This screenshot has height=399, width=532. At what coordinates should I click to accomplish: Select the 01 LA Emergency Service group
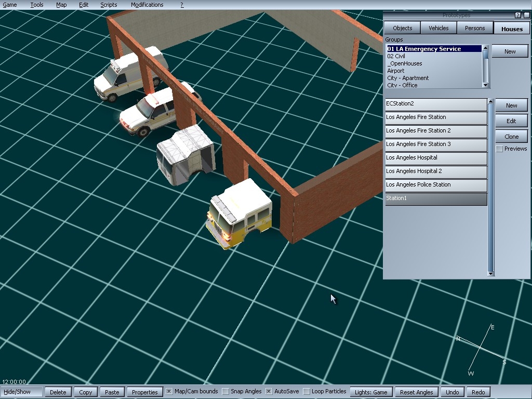coord(434,49)
